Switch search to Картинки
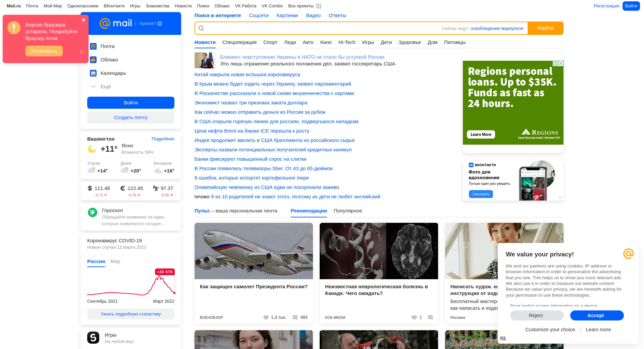This screenshot has width=644, height=349. pyautogui.click(x=287, y=15)
